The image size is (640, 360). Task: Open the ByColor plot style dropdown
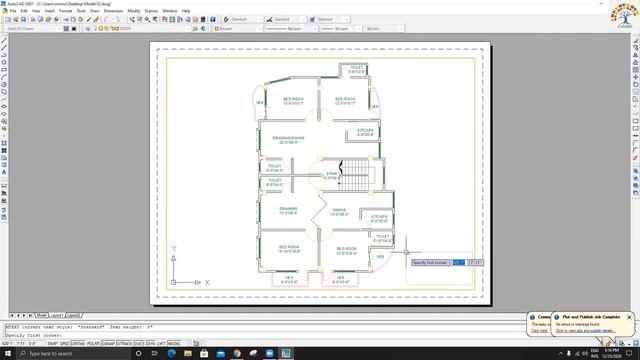coord(384,29)
